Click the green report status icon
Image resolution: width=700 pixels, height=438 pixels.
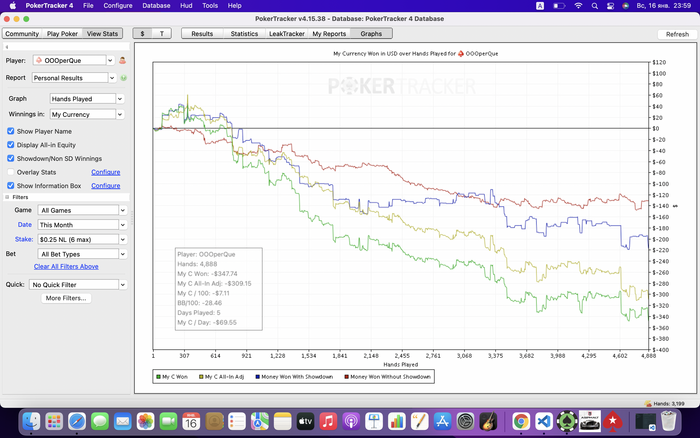click(x=124, y=78)
